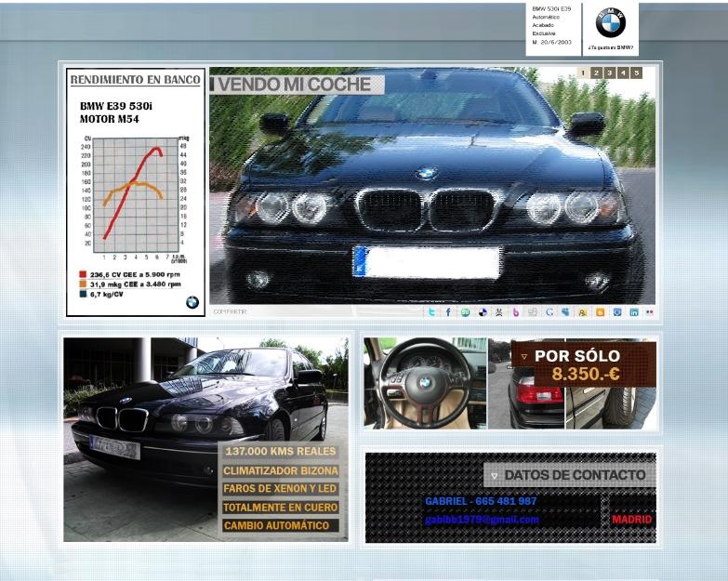Click 'TOTALMENTE EN CUERO' feature label
Viewport: 728px width, 581px height.
tap(281, 508)
